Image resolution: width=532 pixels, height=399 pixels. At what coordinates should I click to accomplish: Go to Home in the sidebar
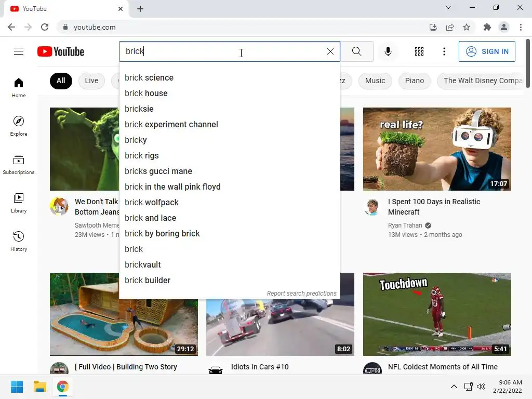pyautogui.click(x=19, y=87)
